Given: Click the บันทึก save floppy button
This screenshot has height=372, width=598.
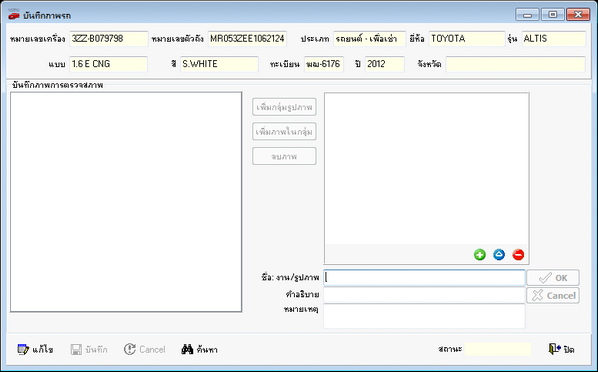Looking at the screenshot, I should [89, 349].
